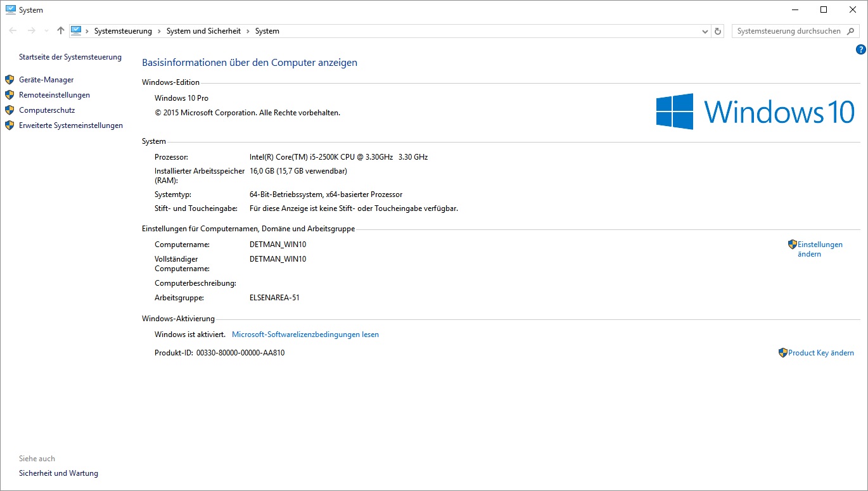Image resolution: width=868 pixels, height=491 pixels.
Task: Click shield icon beside Einstellungen ändern
Action: (x=792, y=244)
